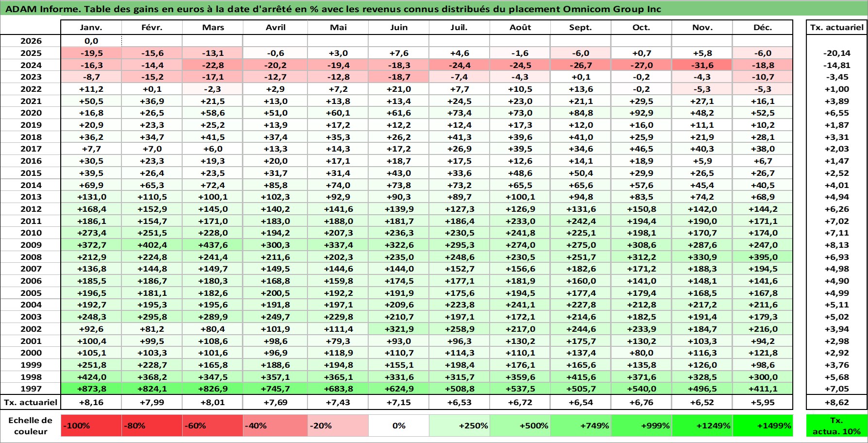
Task: Click the Tx. actua. 10% green swatch
Action: tap(836, 426)
